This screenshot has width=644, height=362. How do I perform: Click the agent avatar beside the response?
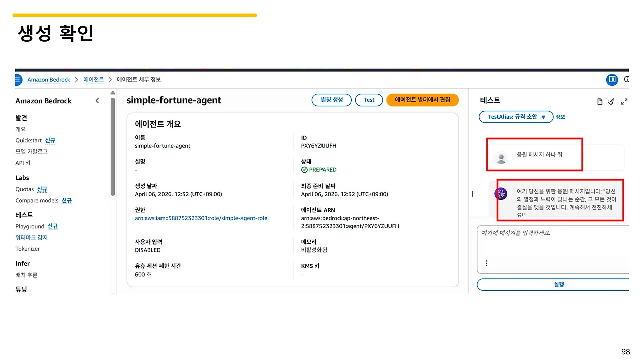[x=501, y=194]
